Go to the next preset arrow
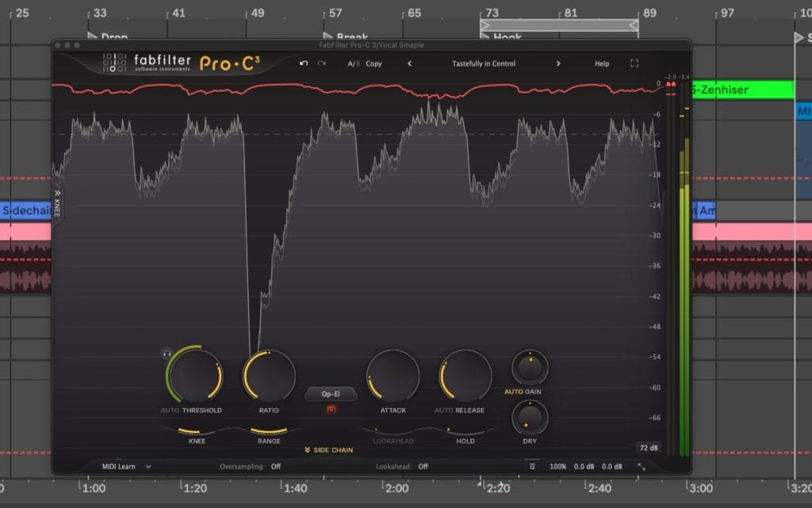The height and width of the screenshot is (508, 812). (x=558, y=63)
